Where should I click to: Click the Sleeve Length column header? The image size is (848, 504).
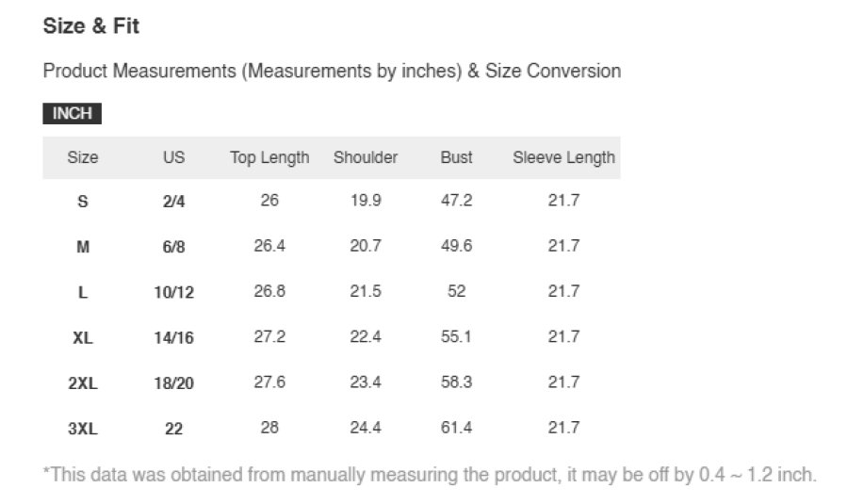[x=563, y=157]
